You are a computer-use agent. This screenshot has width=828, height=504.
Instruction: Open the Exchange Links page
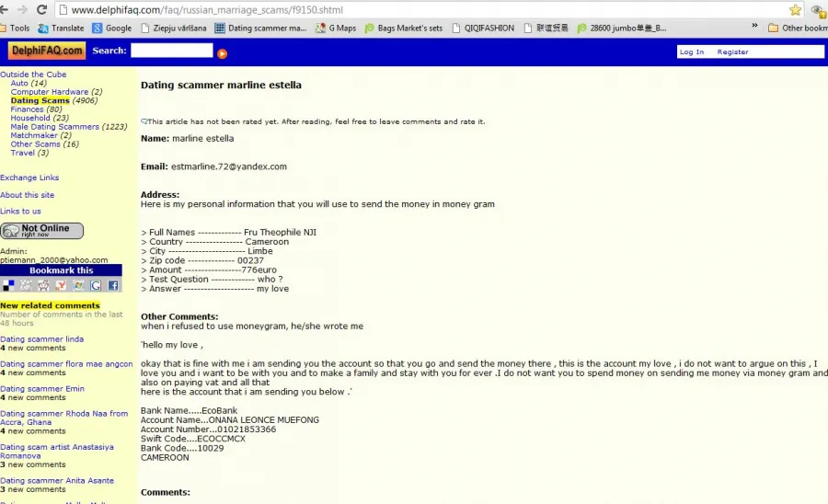[x=29, y=178]
